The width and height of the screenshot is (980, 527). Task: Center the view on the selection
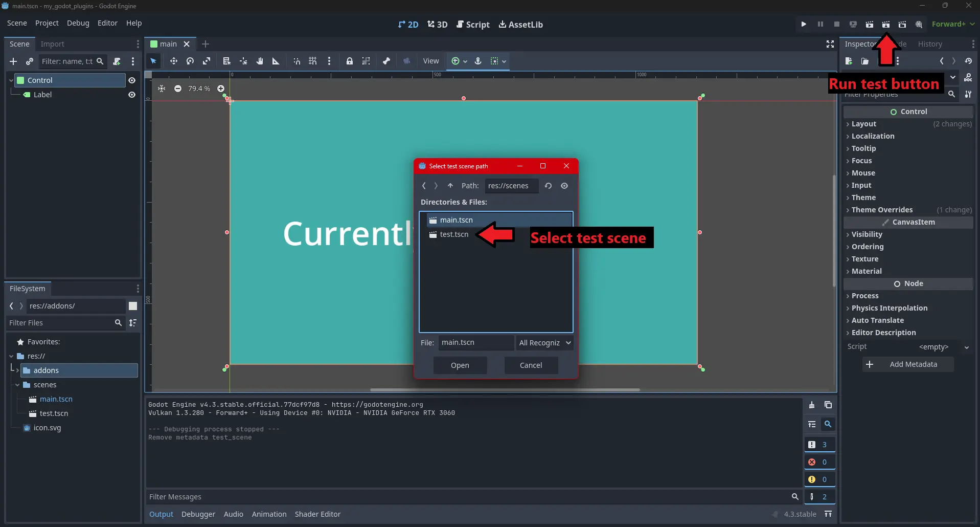coord(162,89)
